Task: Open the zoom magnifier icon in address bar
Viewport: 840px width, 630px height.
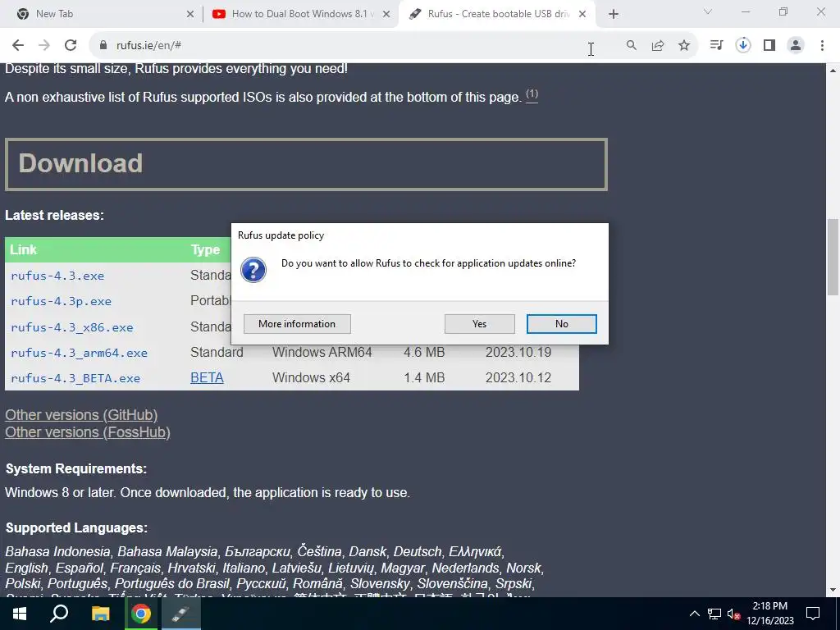Action: point(632,46)
